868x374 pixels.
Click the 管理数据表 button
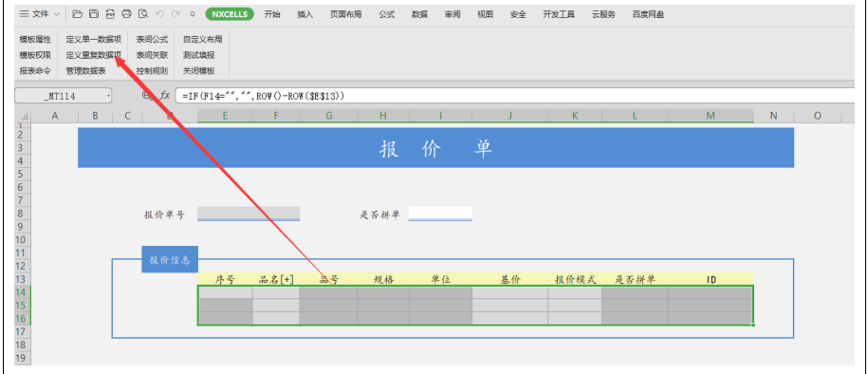click(x=85, y=70)
